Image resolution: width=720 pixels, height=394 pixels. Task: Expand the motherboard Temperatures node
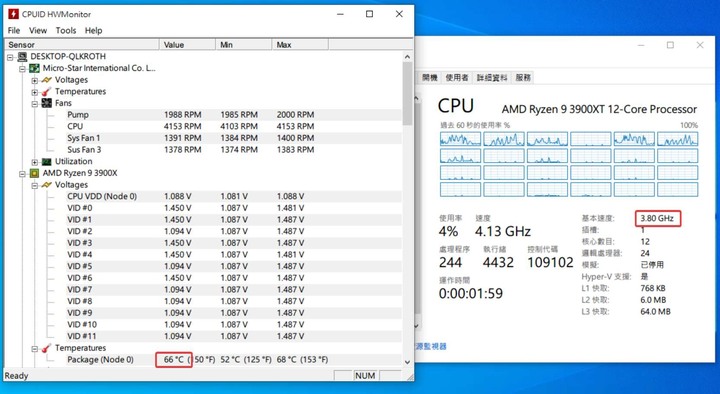pos(35,92)
